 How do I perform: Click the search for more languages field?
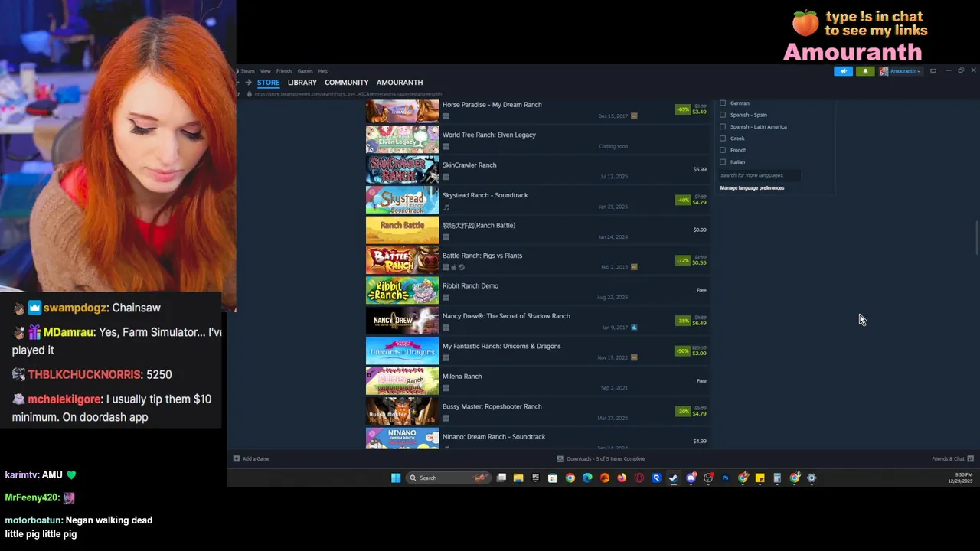pos(759,175)
